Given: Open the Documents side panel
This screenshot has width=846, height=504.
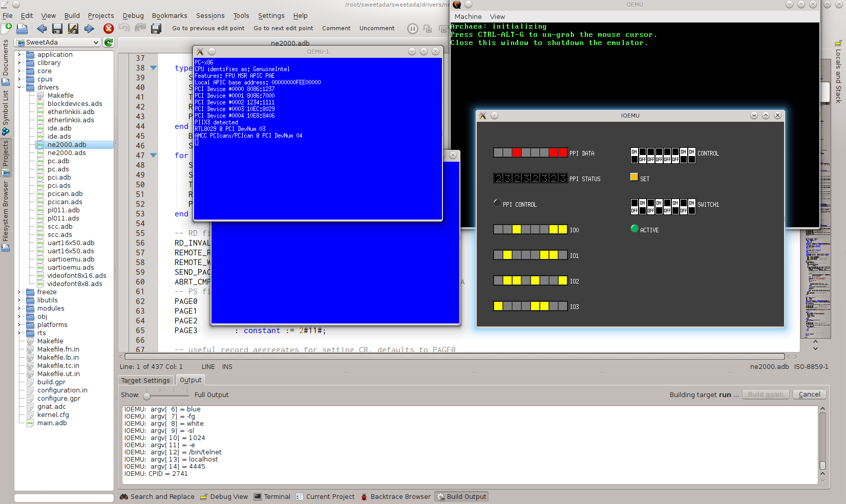Looking at the screenshot, I should coord(5,62).
